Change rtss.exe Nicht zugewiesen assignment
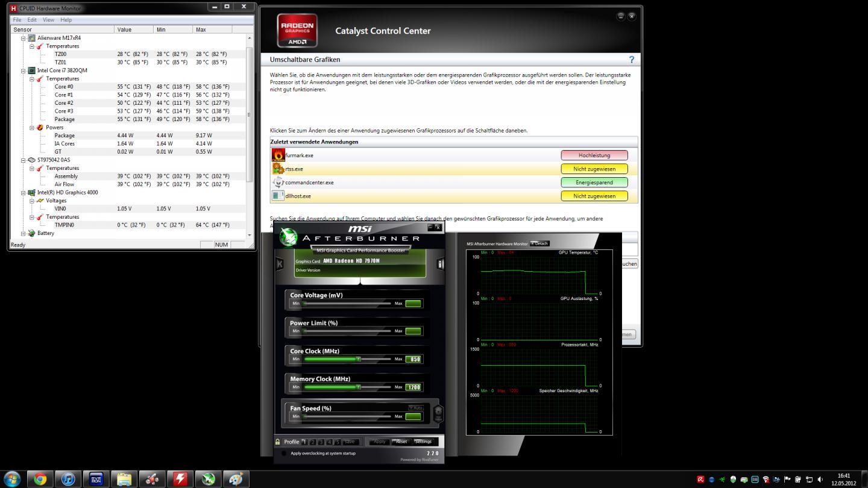 pos(594,169)
